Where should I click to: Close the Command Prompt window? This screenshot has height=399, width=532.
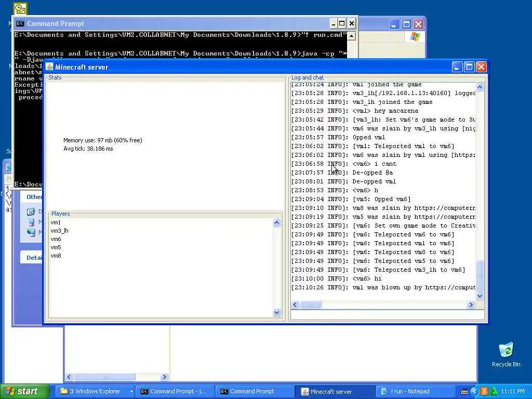pos(352,23)
